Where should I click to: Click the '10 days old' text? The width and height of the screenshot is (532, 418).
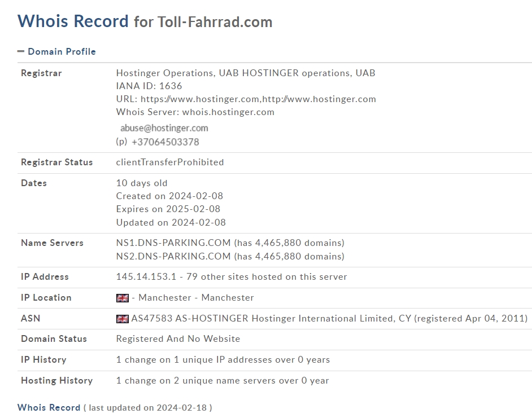coord(142,183)
